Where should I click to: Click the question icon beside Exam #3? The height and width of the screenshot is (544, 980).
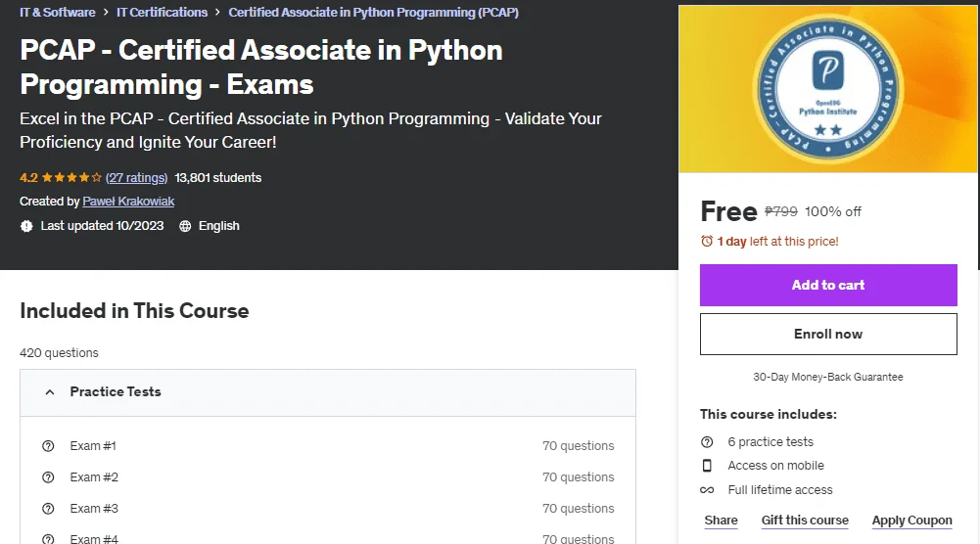48,509
